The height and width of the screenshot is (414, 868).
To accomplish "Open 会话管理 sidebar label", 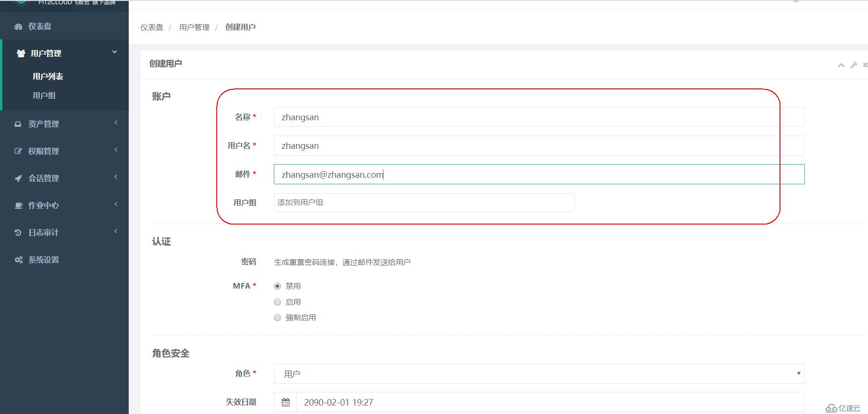I will [x=44, y=178].
